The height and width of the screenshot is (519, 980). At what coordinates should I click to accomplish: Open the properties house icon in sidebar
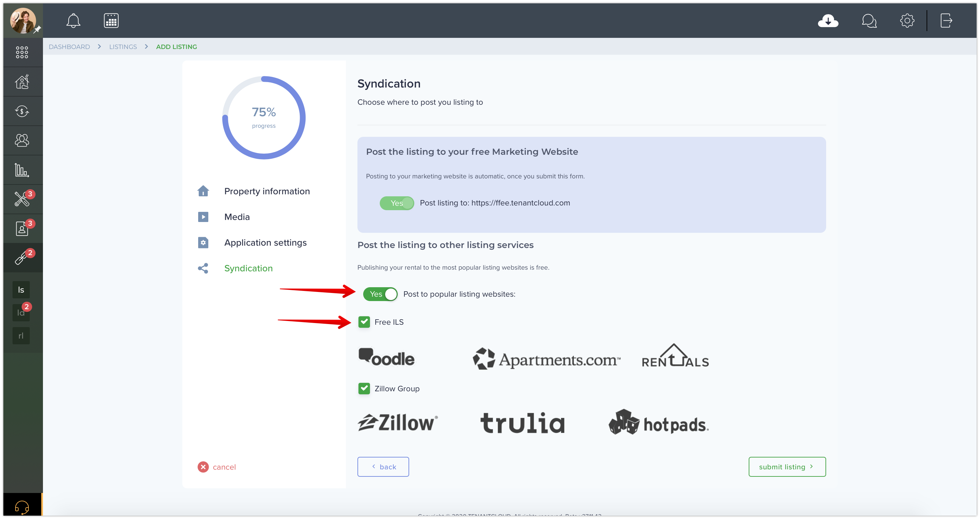(22, 81)
